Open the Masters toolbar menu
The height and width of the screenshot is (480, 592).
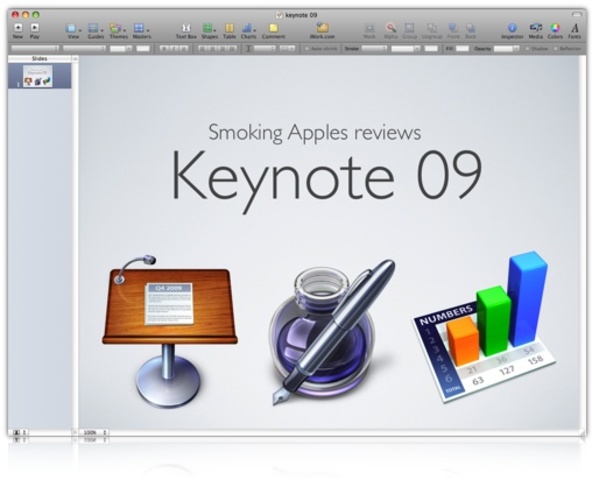pos(142,30)
